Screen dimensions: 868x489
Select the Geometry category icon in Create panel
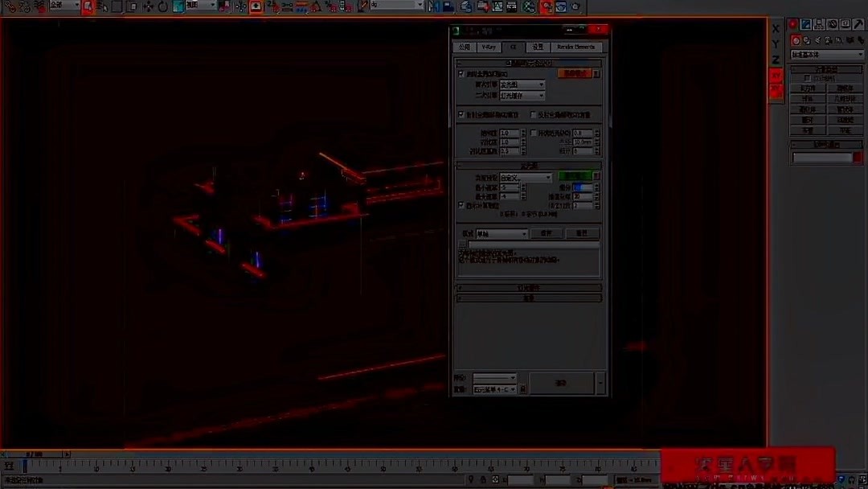(796, 40)
